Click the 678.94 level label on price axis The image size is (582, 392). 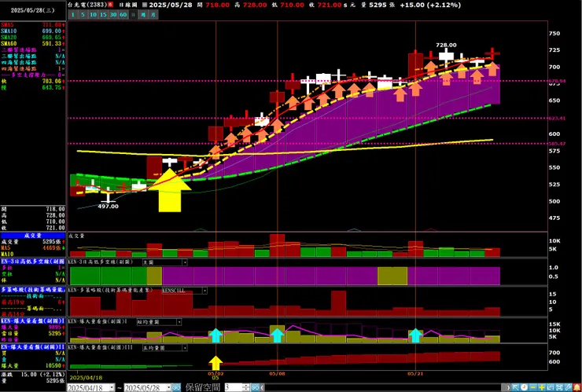click(558, 81)
